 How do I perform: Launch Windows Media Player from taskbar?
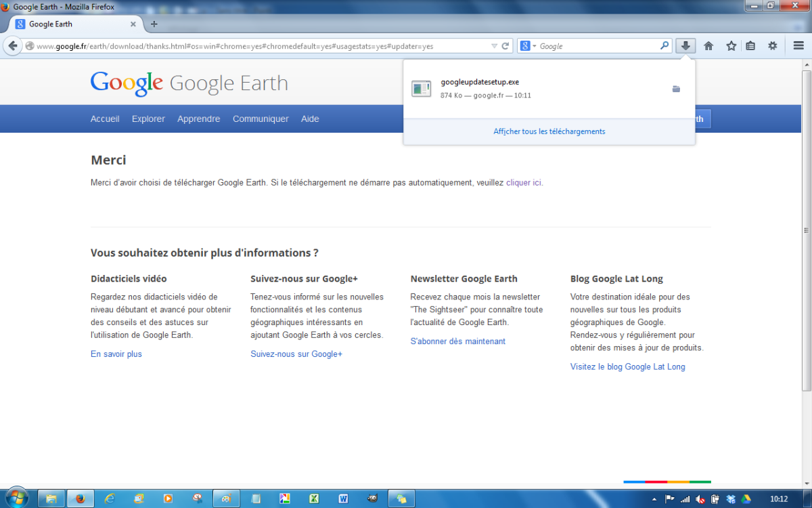tap(168, 499)
